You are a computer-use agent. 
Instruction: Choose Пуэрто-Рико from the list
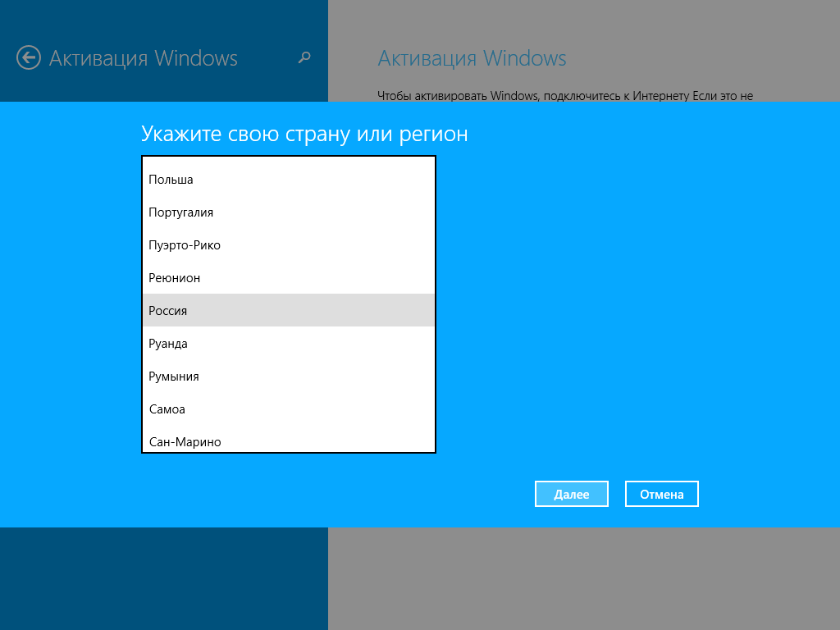pyautogui.click(x=289, y=244)
